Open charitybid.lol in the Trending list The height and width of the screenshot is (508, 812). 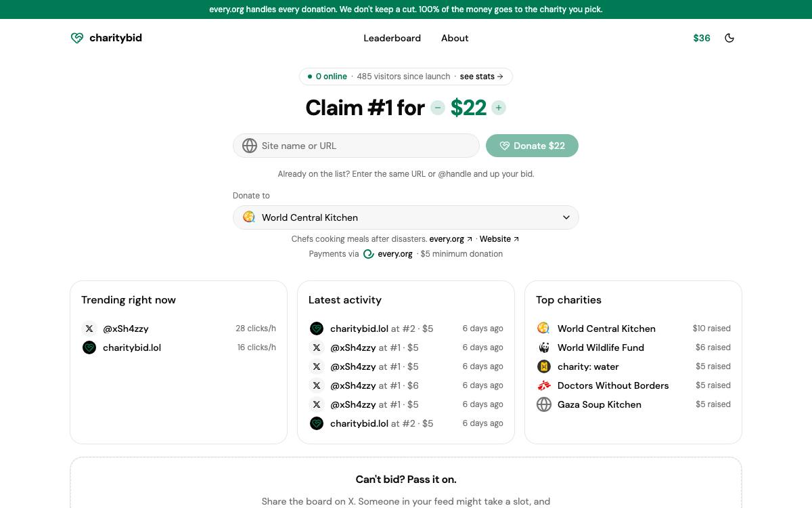click(132, 347)
